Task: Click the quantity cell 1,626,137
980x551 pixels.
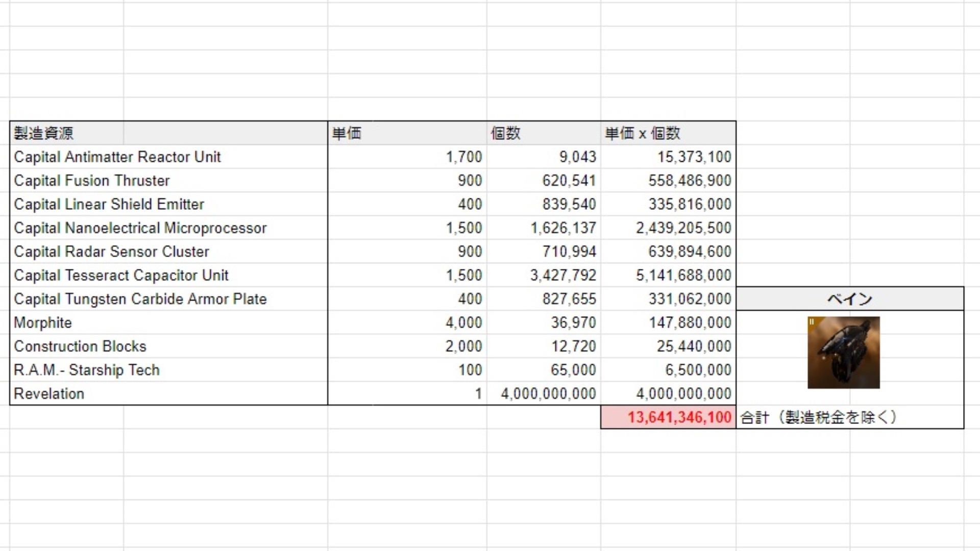Action: coord(544,228)
